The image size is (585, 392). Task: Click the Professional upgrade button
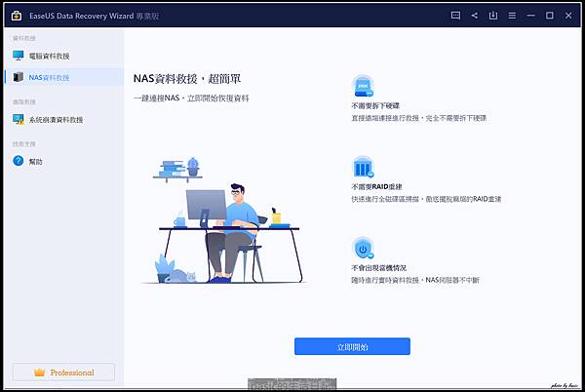coord(63,372)
